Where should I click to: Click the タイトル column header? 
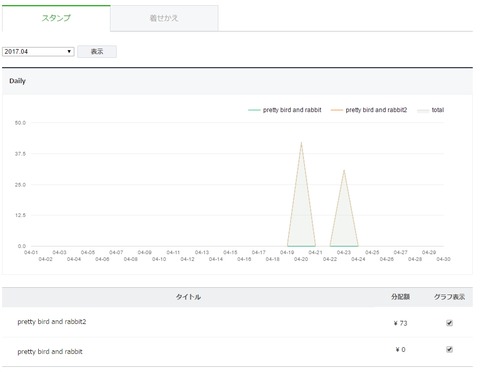click(x=188, y=297)
